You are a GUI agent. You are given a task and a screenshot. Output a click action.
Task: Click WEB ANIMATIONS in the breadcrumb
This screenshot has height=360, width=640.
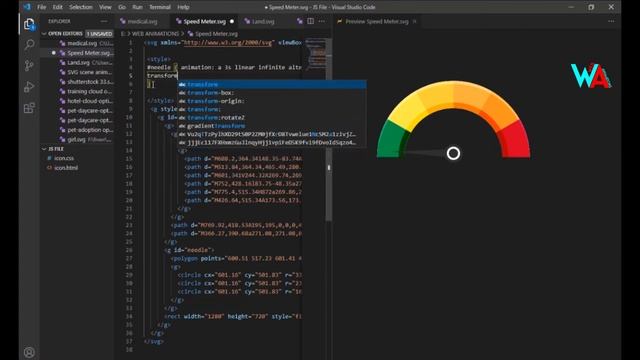pyautogui.click(x=155, y=34)
